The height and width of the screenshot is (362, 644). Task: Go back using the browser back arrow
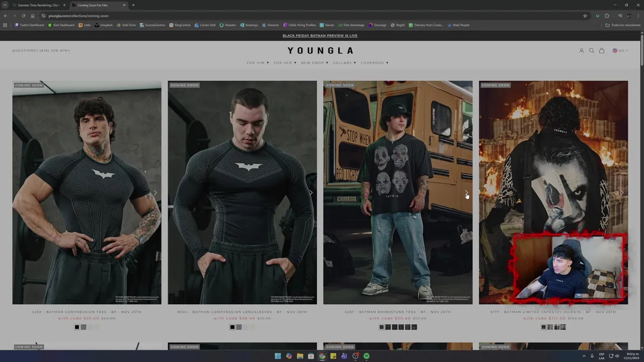[6, 16]
